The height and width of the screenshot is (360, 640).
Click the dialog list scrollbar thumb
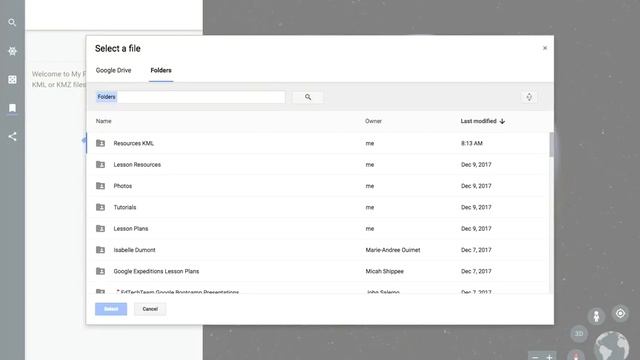click(x=551, y=144)
